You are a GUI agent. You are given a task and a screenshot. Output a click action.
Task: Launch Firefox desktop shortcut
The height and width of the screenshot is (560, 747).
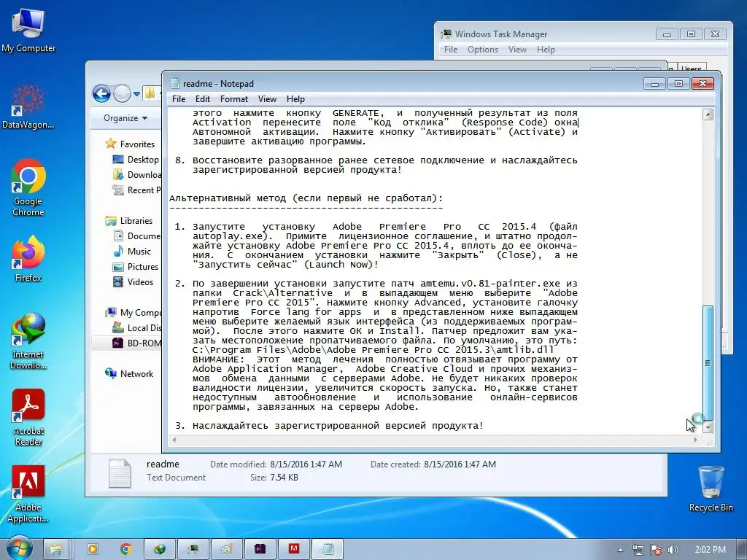[28, 259]
